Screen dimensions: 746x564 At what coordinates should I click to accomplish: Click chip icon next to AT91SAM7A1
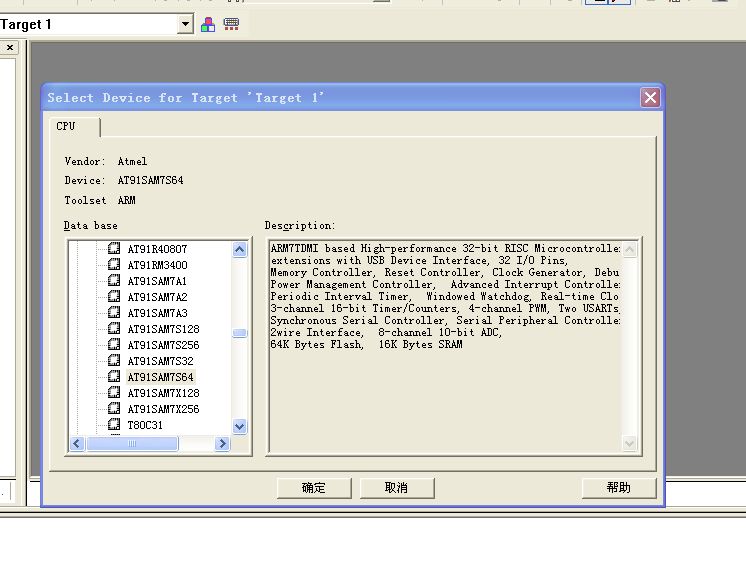[x=114, y=280]
